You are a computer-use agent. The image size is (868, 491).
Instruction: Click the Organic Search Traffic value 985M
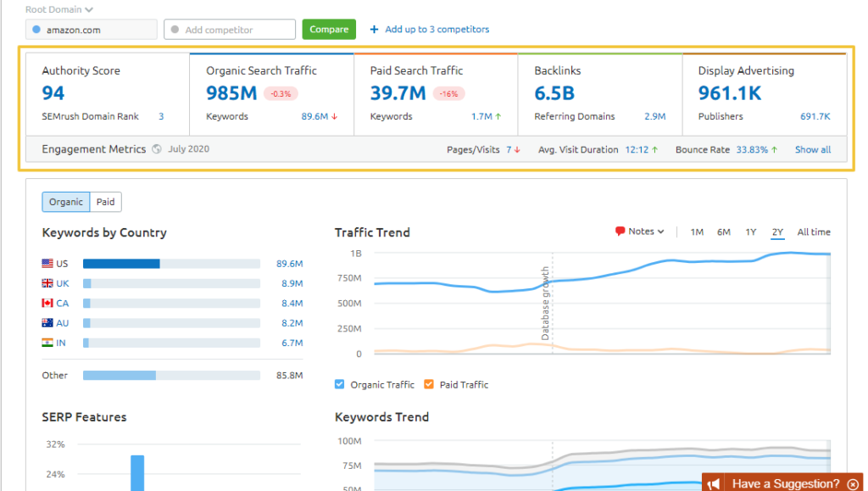pos(231,93)
